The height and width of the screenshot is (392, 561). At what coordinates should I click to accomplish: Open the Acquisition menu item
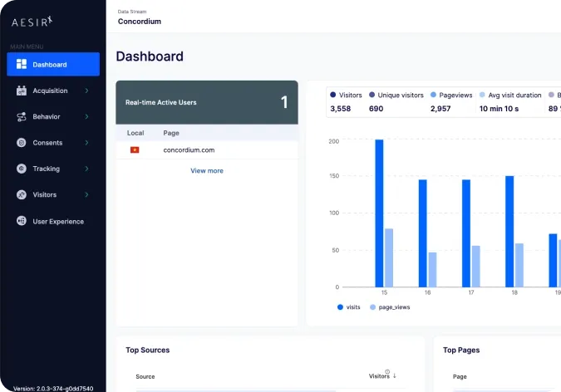coord(53,91)
